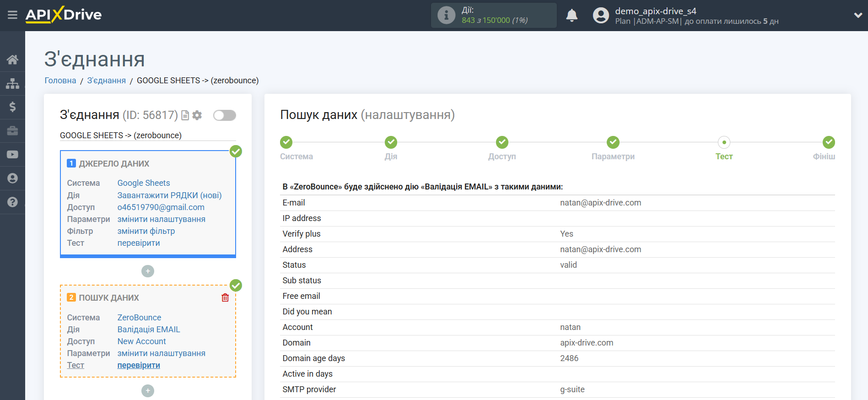Open connection settings gear icon
This screenshot has height=400, width=868.
pos(197,115)
